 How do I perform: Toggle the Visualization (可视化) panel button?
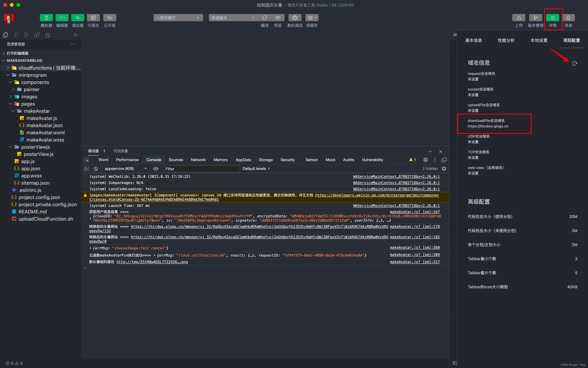[93, 17]
